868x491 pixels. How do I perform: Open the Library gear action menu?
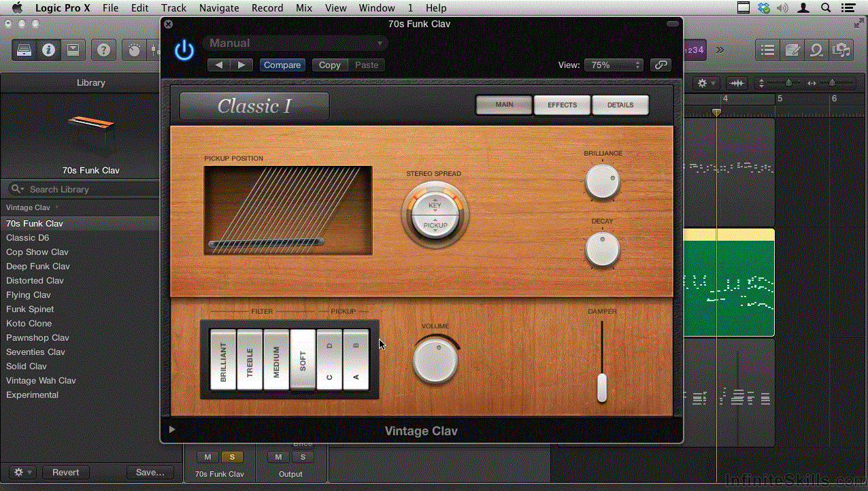click(22, 472)
